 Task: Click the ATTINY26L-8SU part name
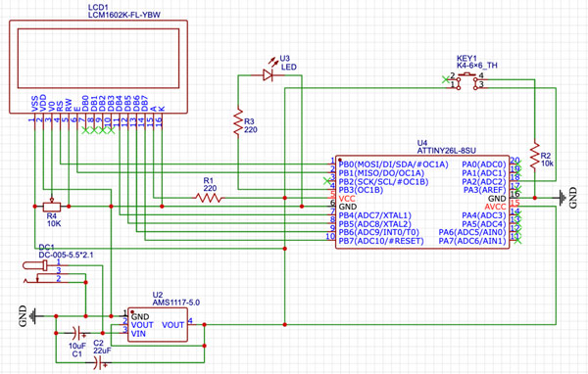(x=446, y=151)
